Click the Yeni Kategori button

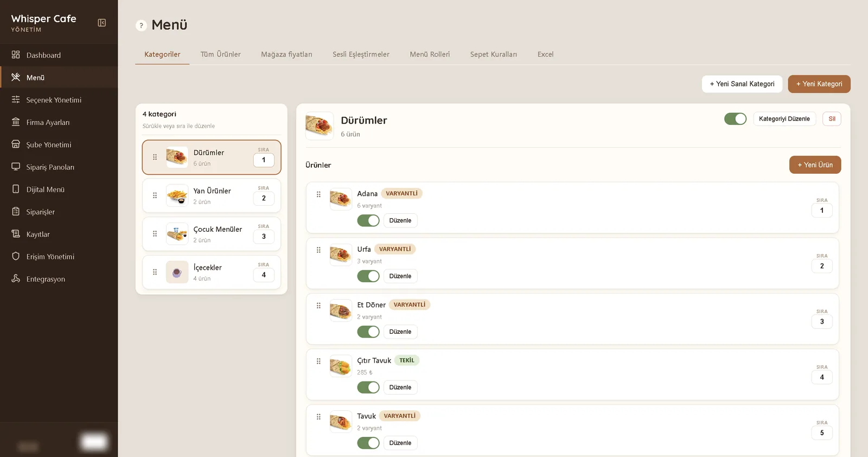point(819,84)
